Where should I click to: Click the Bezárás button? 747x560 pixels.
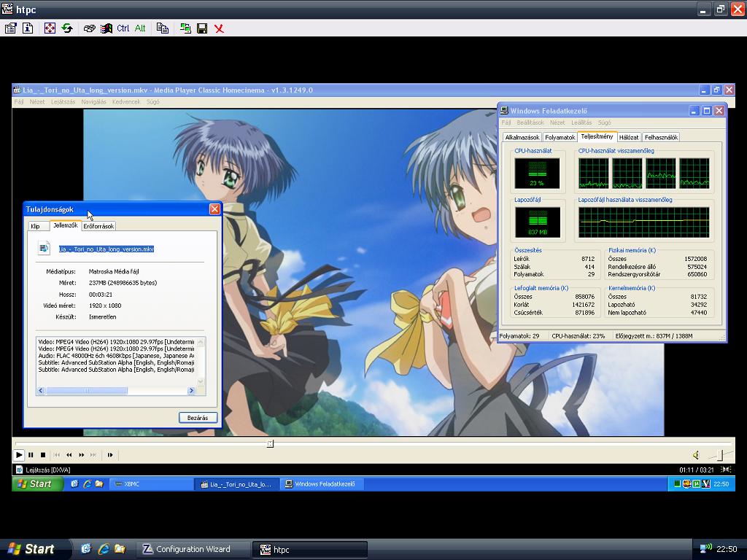(198, 418)
